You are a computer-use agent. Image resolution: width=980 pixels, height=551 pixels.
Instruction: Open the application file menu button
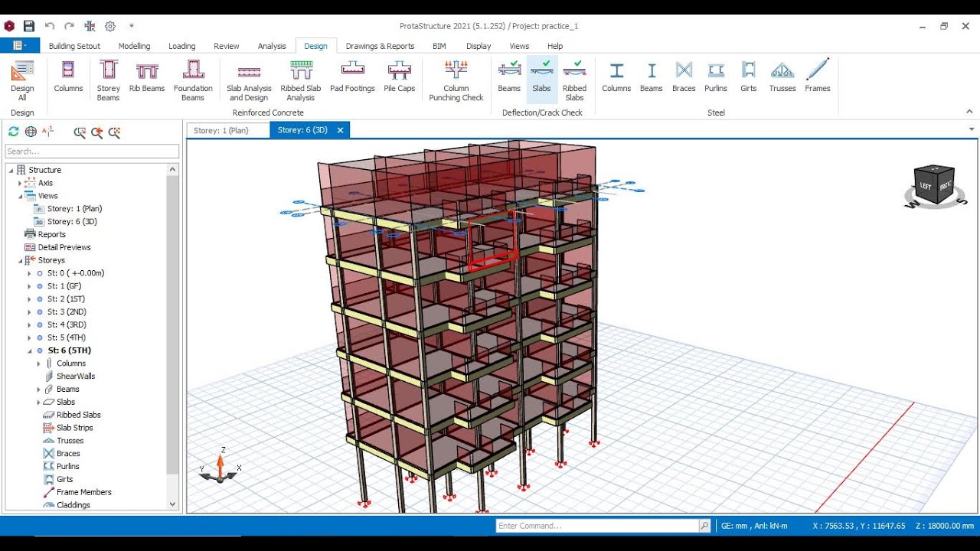point(19,46)
